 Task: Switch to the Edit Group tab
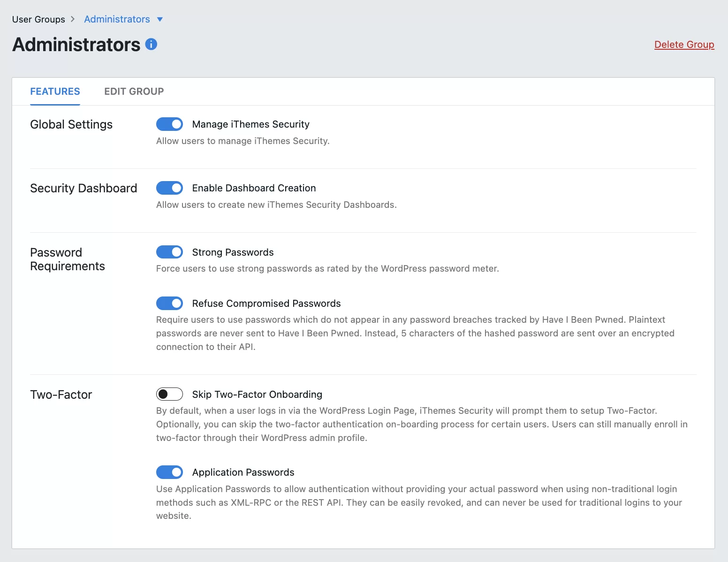click(x=134, y=91)
